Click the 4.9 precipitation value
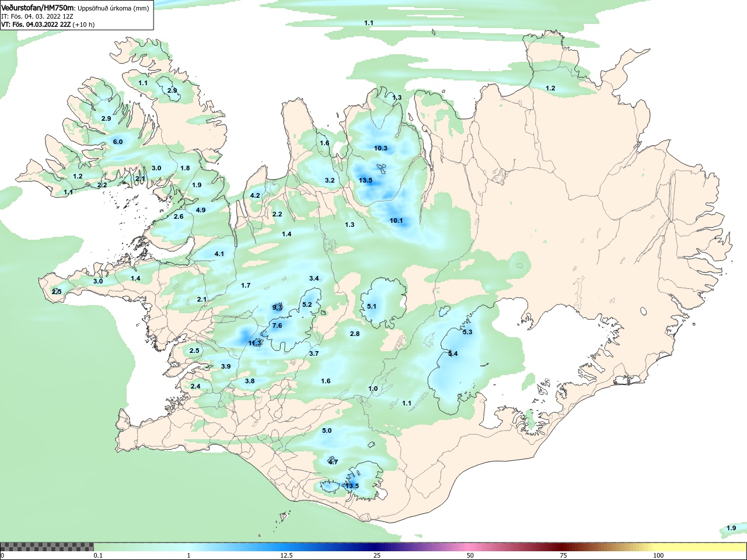Screen dimensions: 747x560 (x=201, y=210)
